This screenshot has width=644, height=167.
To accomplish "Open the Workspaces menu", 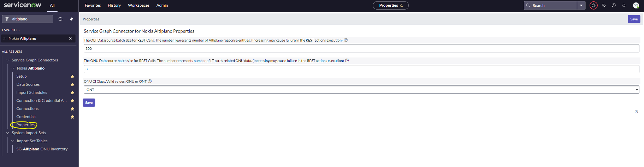I will [x=138, y=5].
